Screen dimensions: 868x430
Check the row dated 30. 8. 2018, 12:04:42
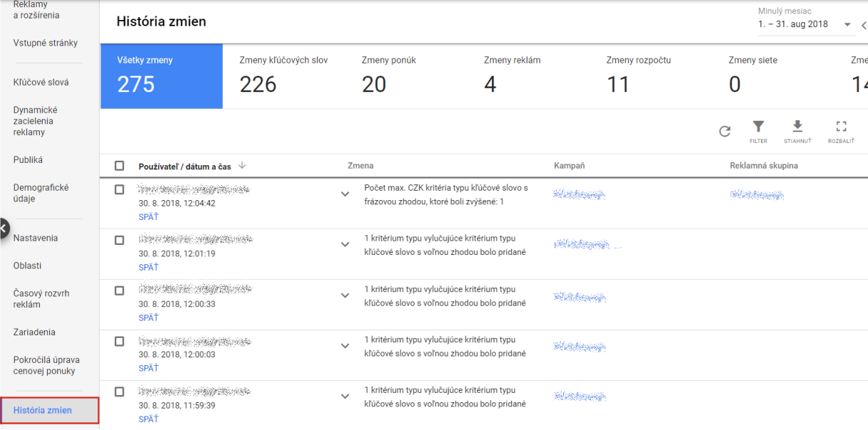[120, 190]
